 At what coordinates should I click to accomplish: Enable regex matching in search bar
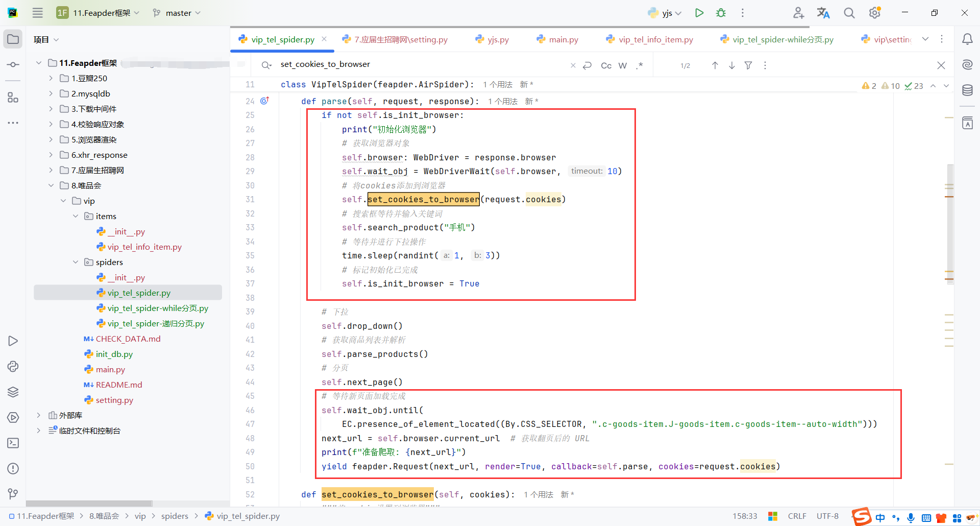[640, 65]
